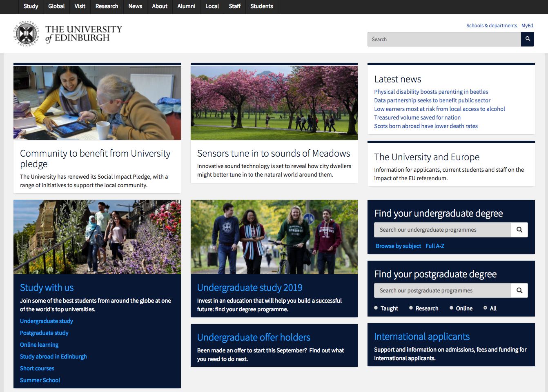The height and width of the screenshot is (392, 548).
Task: Open the Undergraduate study link
Action: click(47, 321)
